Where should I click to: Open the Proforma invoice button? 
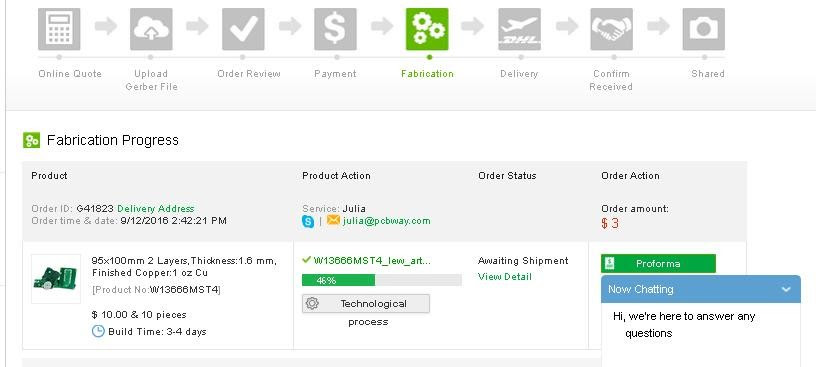pos(658,263)
